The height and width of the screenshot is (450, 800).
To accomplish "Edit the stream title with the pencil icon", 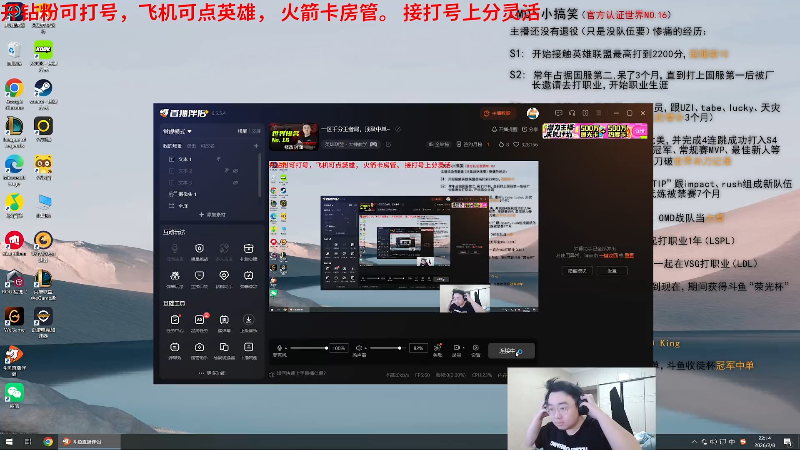I will tap(398, 129).
